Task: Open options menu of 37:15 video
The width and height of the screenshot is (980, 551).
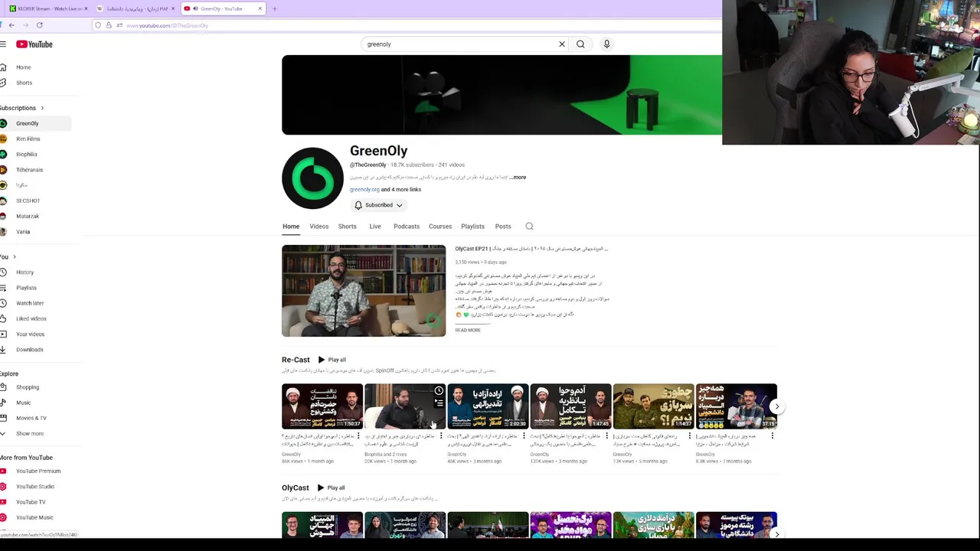Action: pos(772,436)
